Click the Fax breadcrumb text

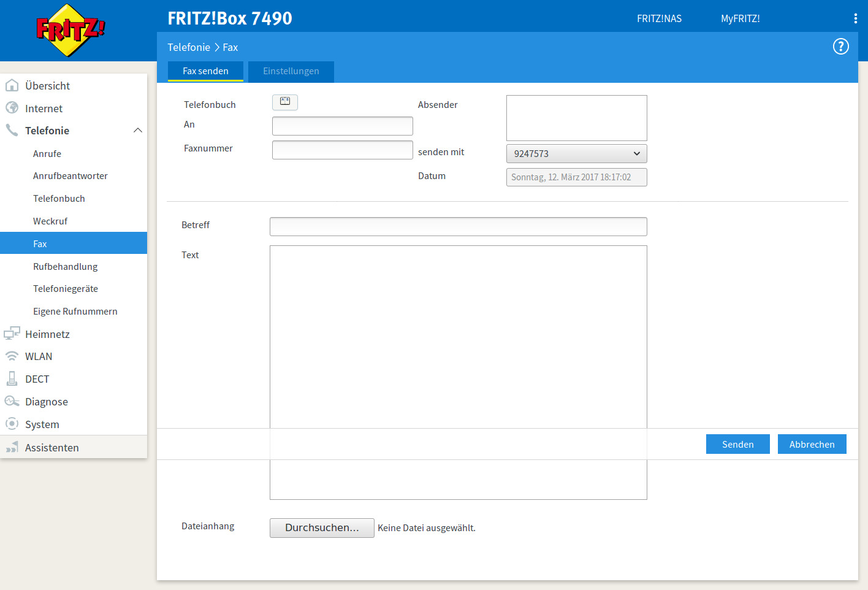pyautogui.click(x=230, y=47)
